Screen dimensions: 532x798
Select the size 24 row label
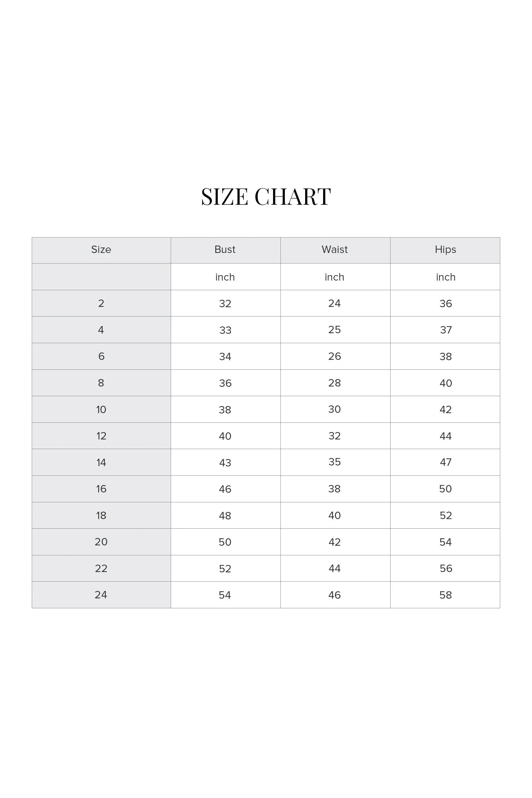tap(101, 595)
